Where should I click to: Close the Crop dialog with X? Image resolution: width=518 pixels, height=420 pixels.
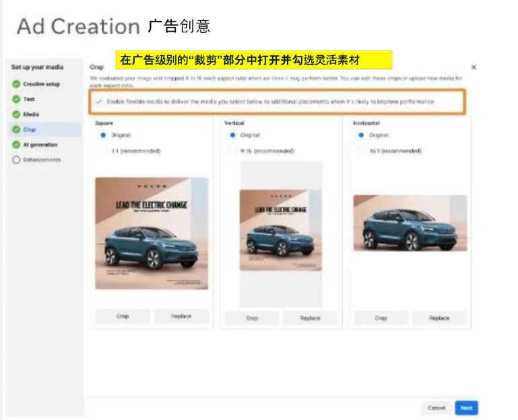[x=474, y=67]
